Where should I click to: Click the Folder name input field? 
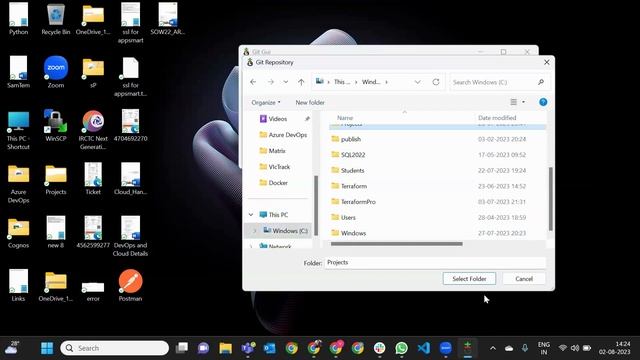click(435, 262)
